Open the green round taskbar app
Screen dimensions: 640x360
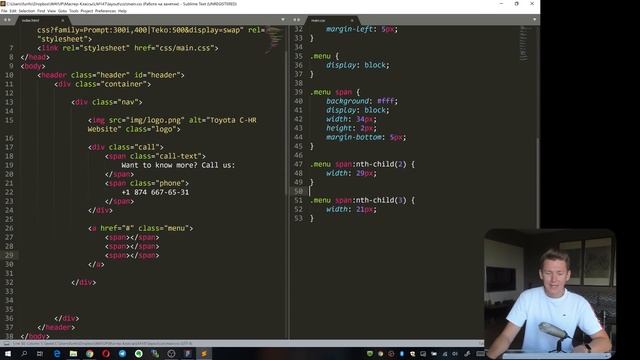(x=138, y=354)
